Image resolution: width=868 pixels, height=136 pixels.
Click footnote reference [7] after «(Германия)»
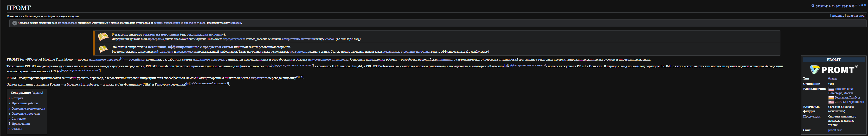coord(188,83)
